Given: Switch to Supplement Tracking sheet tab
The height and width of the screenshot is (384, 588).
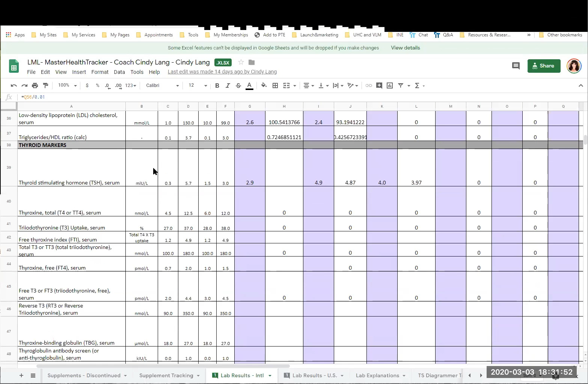Looking at the screenshot, I should [166, 375].
